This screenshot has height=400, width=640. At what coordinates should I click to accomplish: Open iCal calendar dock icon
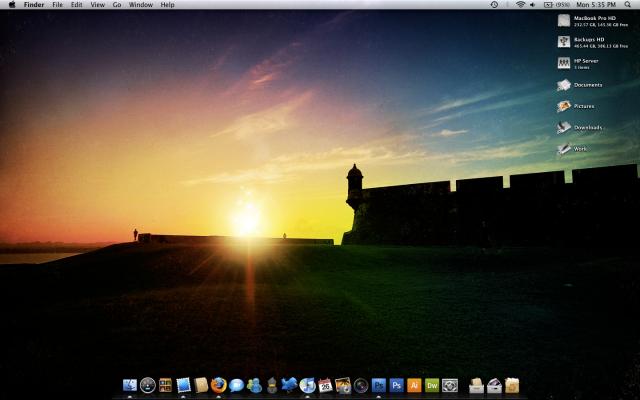325,385
